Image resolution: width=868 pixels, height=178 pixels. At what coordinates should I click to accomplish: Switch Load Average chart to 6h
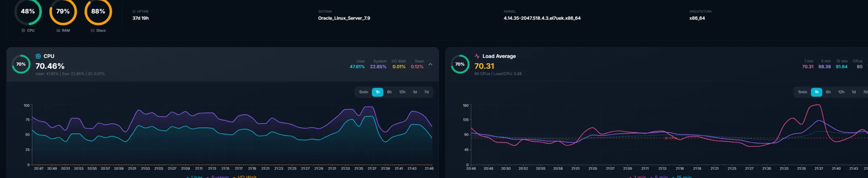tap(828, 92)
